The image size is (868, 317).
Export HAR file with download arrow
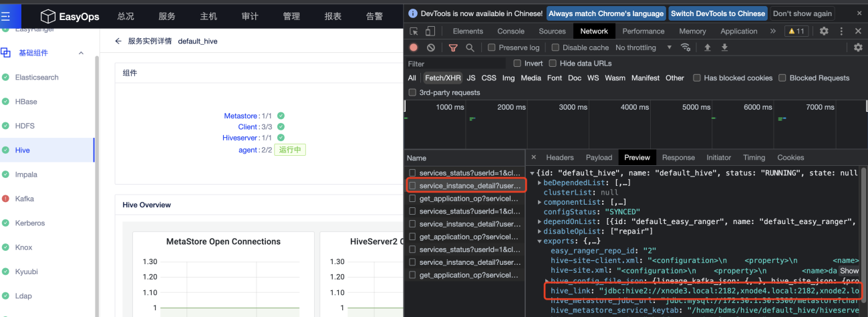pyautogui.click(x=724, y=47)
